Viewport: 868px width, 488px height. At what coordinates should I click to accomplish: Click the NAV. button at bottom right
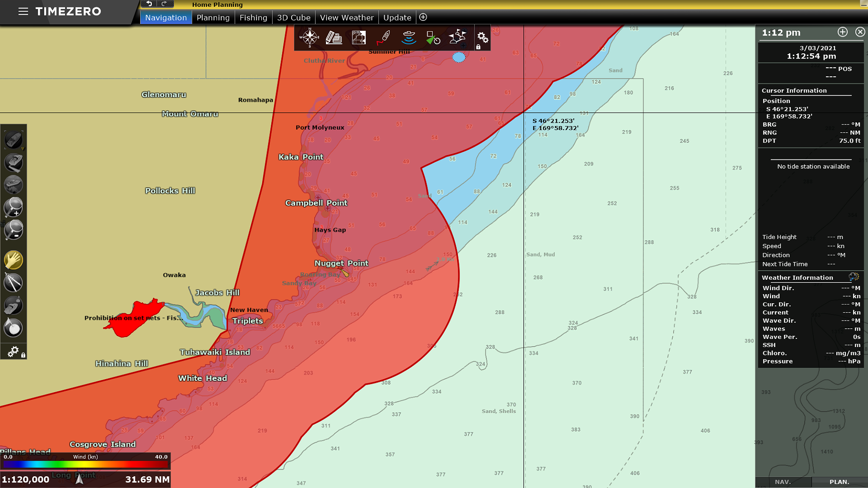click(x=783, y=482)
